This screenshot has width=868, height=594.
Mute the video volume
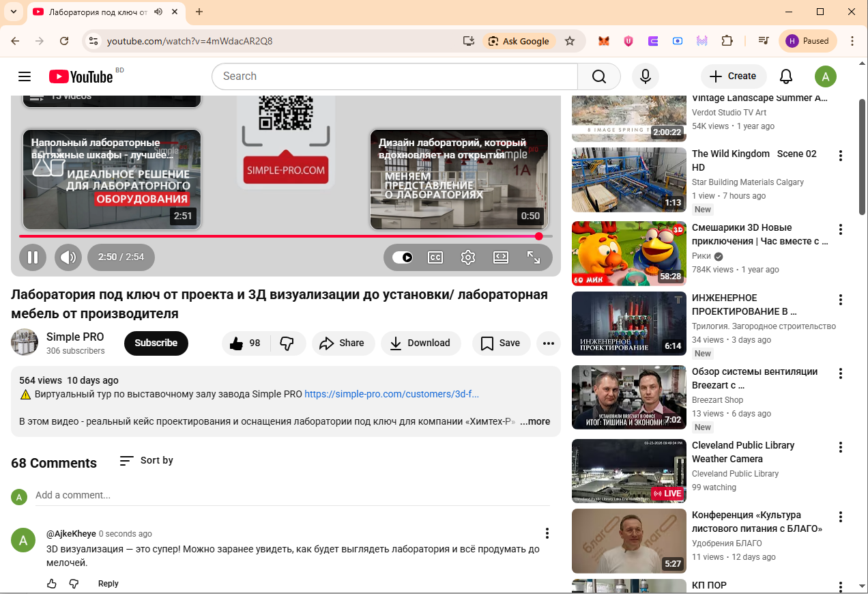tap(68, 257)
